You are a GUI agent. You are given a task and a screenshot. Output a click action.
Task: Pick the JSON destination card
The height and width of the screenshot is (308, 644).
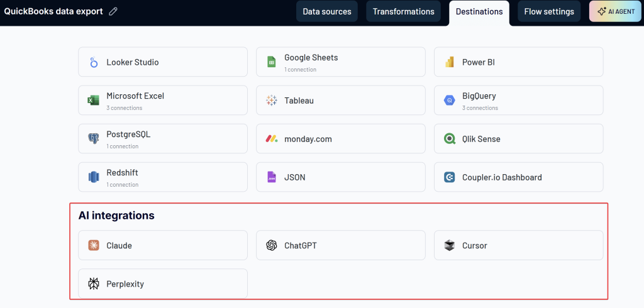340,177
